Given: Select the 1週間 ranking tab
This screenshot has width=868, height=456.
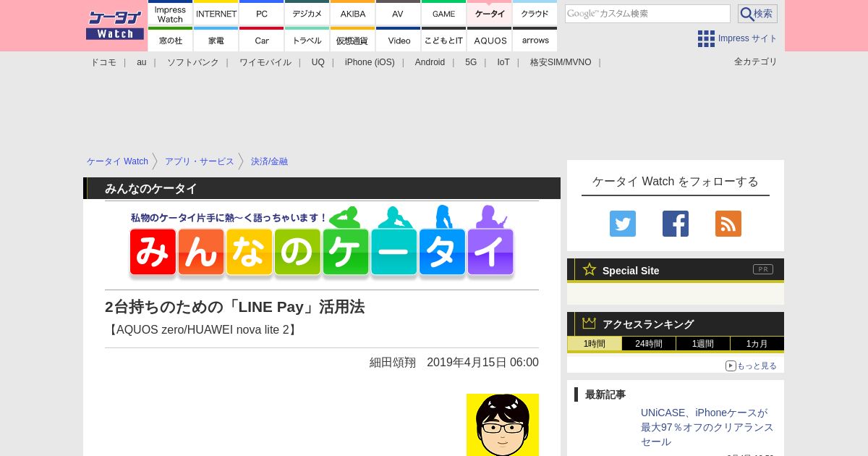Looking at the screenshot, I should 703,344.
